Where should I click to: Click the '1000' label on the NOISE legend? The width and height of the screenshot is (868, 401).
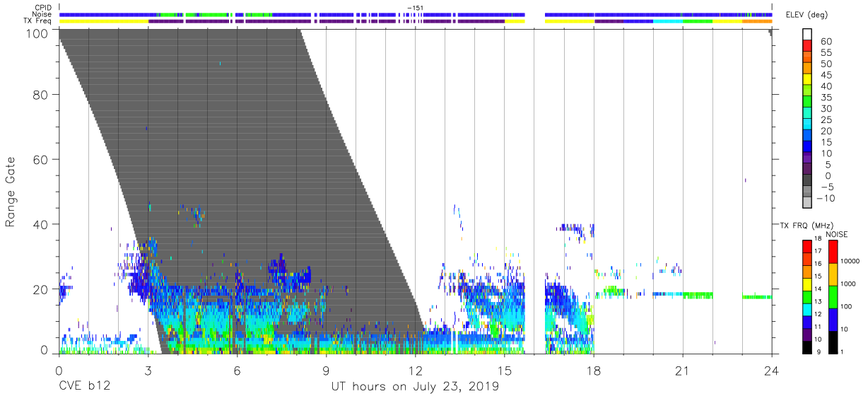point(848,284)
